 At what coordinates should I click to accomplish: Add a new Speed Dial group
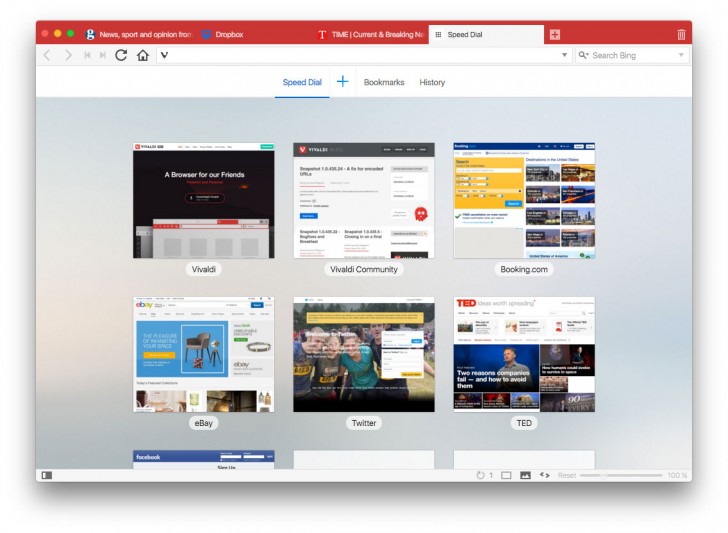point(342,82)
